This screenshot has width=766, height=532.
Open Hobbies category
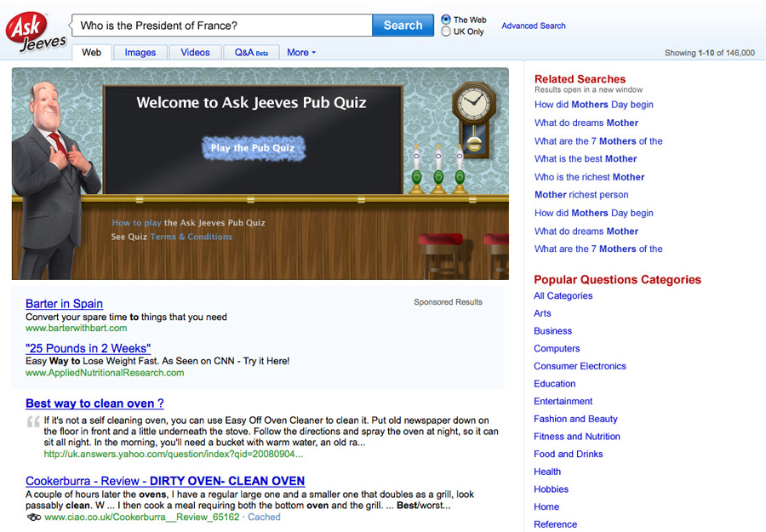coord(551,489)
